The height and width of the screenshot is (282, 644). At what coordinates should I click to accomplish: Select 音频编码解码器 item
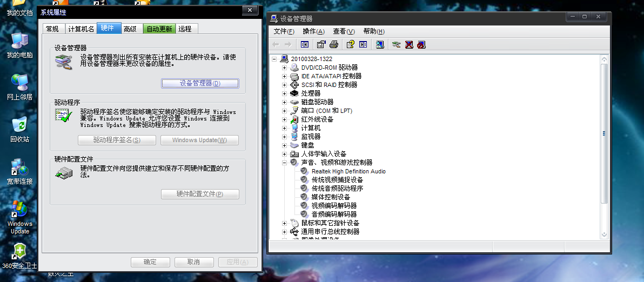pos(334,214)
